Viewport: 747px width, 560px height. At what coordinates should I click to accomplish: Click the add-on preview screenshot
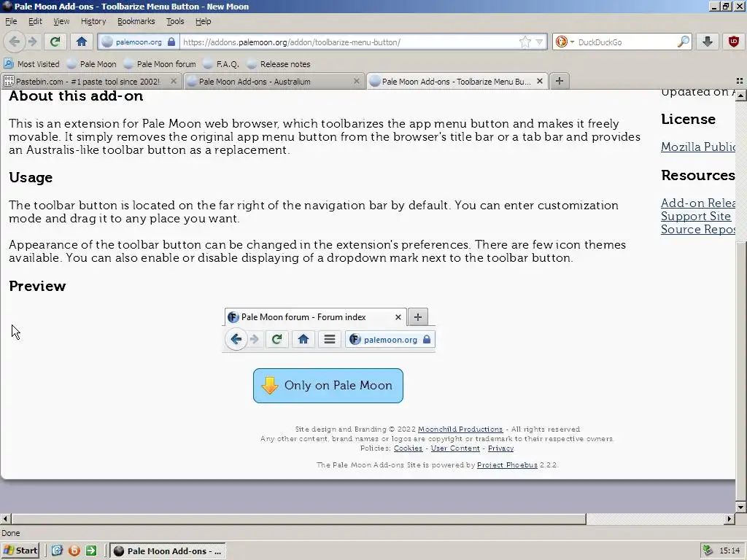[x=329, y=330]
